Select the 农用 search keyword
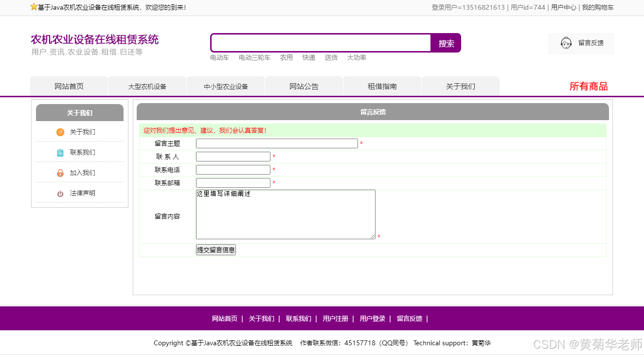The height and width of the screenshot is (355, 644). 286,57
